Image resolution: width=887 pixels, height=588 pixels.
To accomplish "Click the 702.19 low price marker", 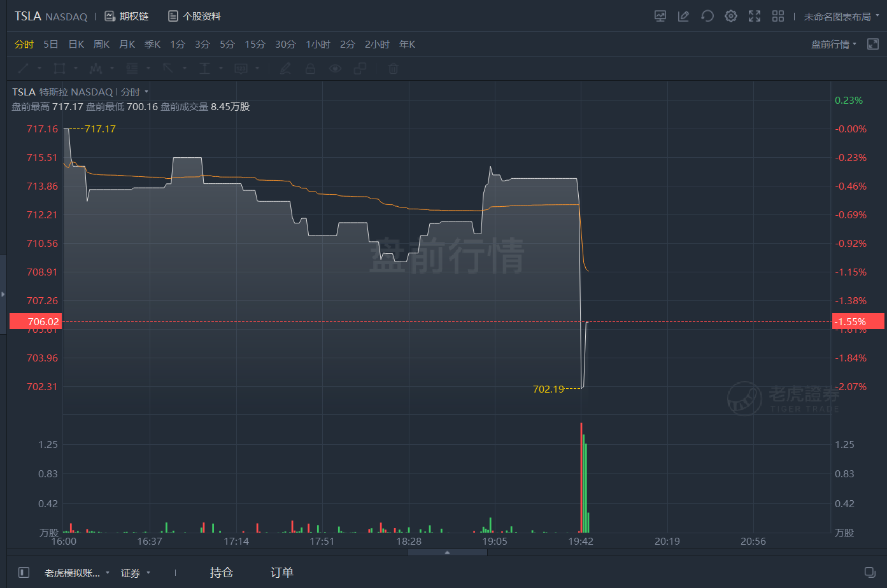I will pos(548,389).
